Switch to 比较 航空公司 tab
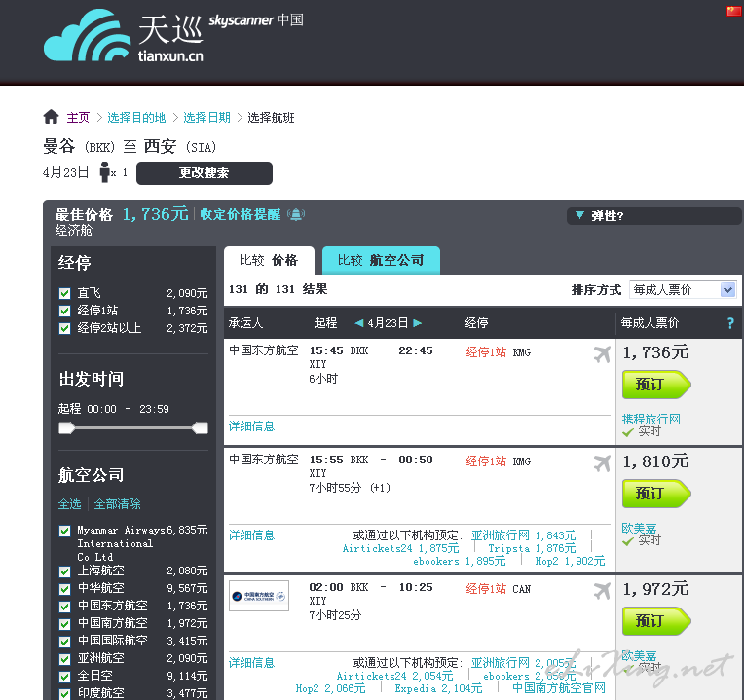 tap(381, 260)
